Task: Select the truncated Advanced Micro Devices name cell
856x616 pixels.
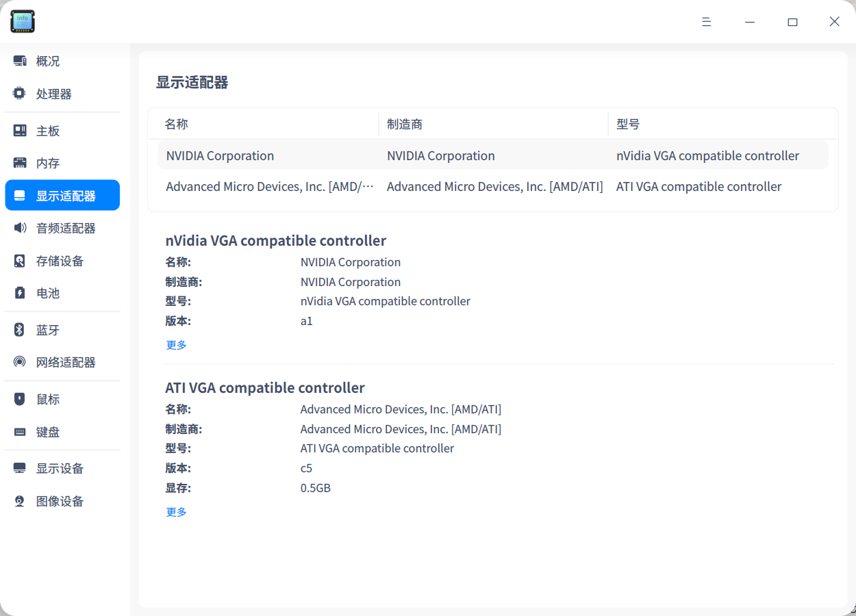Action: tap(270, 186)
